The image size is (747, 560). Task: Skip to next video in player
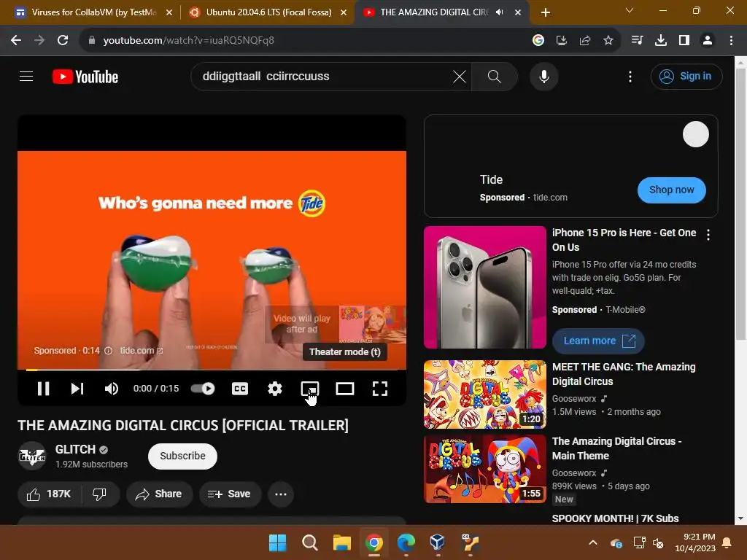77,389
